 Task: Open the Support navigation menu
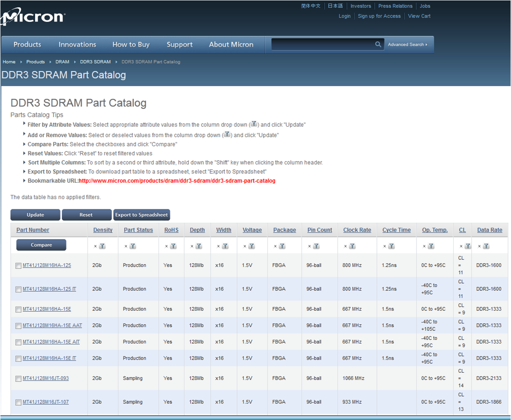[x=179, y=44]
